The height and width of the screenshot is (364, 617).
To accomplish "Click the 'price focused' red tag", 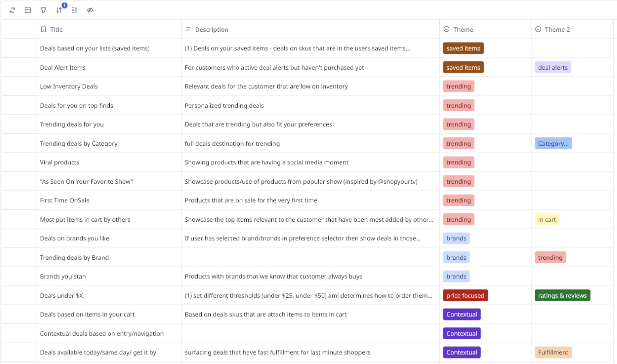I will (x=465, y=296).
